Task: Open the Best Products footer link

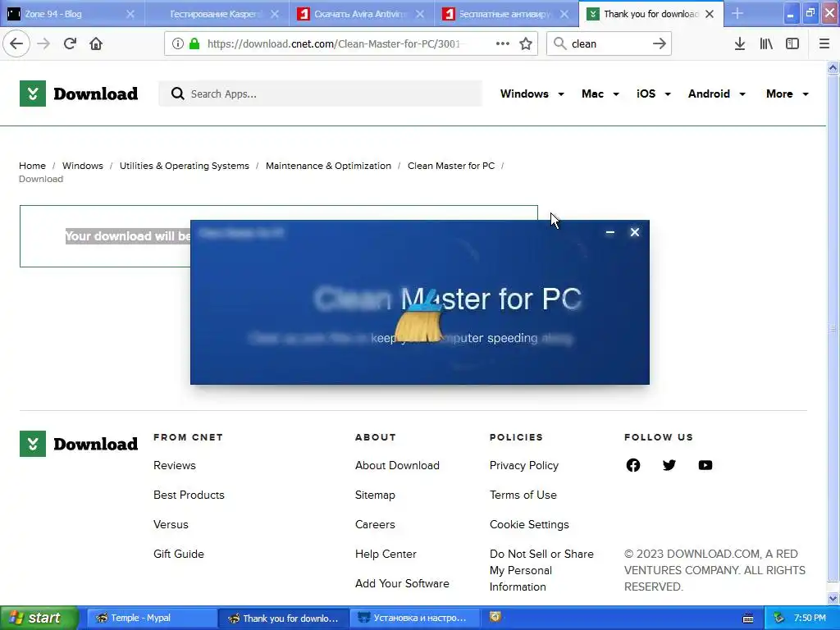Action: tap(189, 495)
